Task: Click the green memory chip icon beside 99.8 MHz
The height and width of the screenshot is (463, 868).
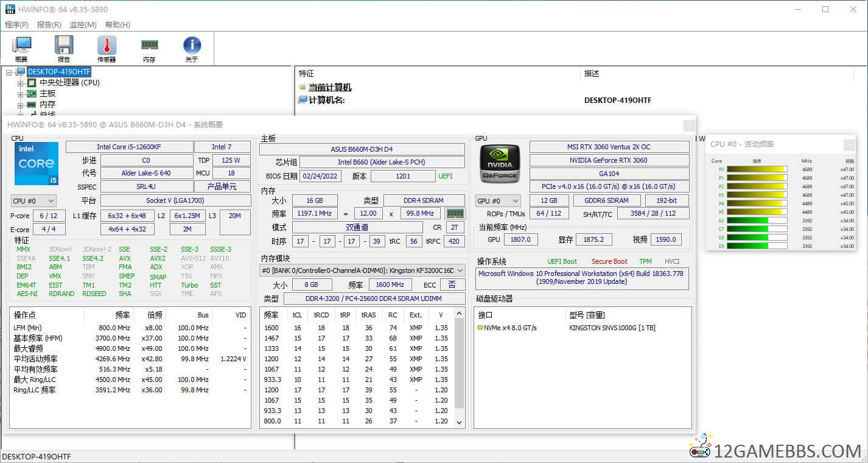Action: tap(455, 214)
